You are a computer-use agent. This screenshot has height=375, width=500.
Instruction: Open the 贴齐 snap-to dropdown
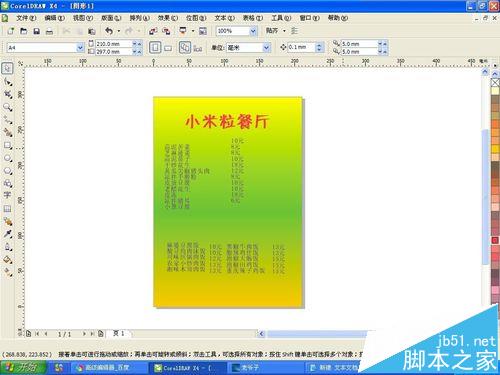point(284,31)
